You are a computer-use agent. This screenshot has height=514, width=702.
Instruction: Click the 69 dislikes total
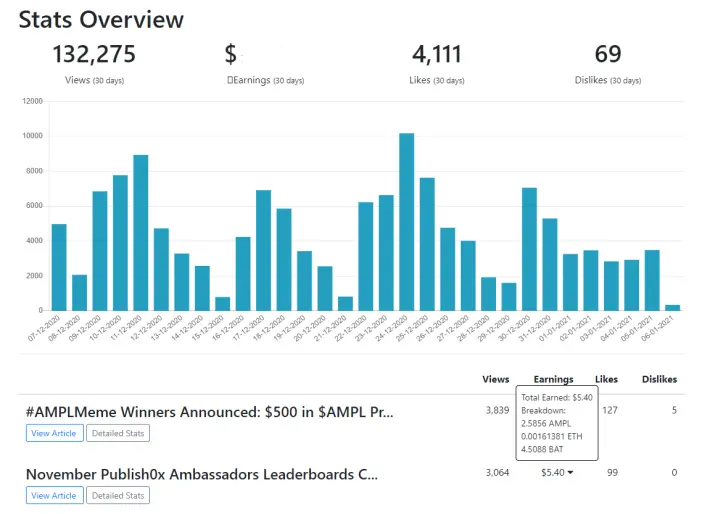(608, 54)
